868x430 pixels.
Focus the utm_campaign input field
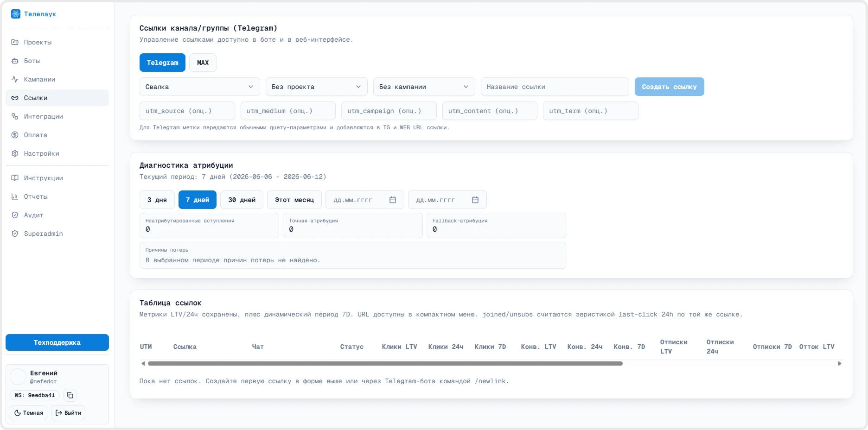point(389,111)
